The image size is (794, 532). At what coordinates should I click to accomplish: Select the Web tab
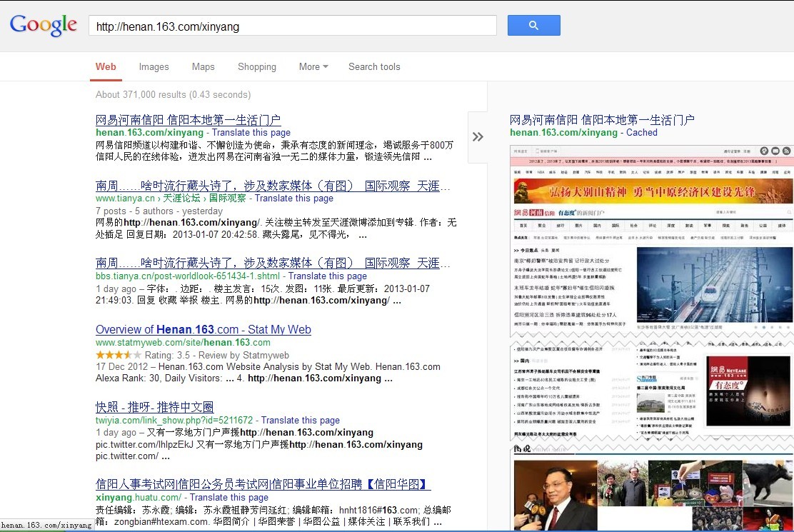pyautogui.click(x=106, y=66)
